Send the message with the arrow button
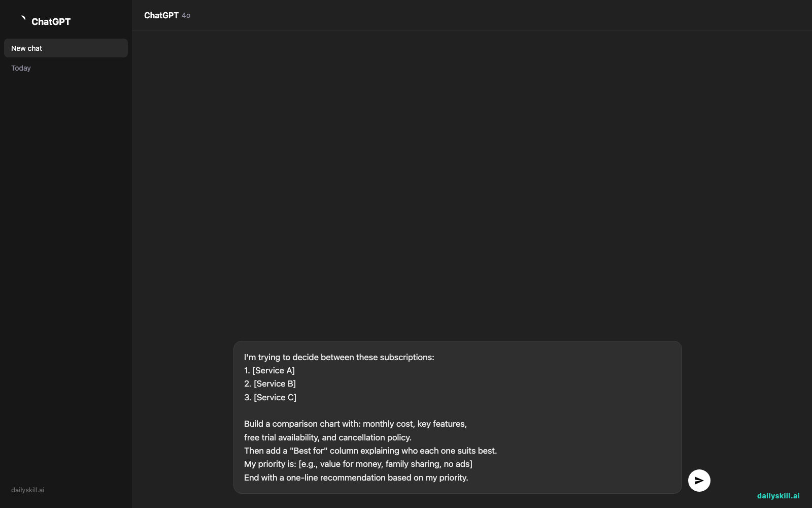The image size is (812, 508). [x=699, y=480]
